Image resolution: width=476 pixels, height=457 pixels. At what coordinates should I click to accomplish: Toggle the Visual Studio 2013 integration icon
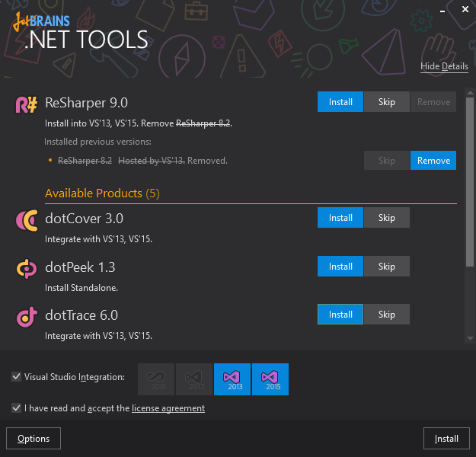click(232, 379)
